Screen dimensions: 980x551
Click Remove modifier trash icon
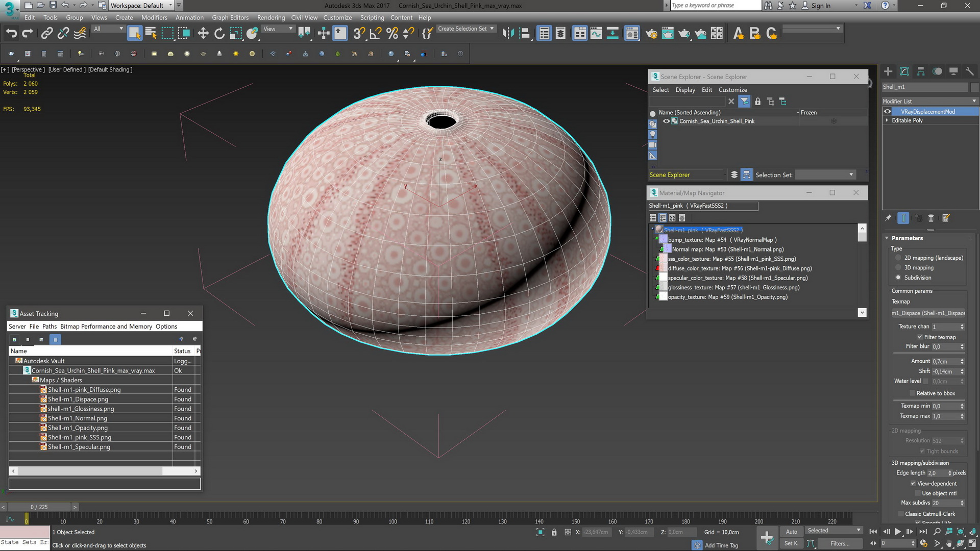click(930, 218)
